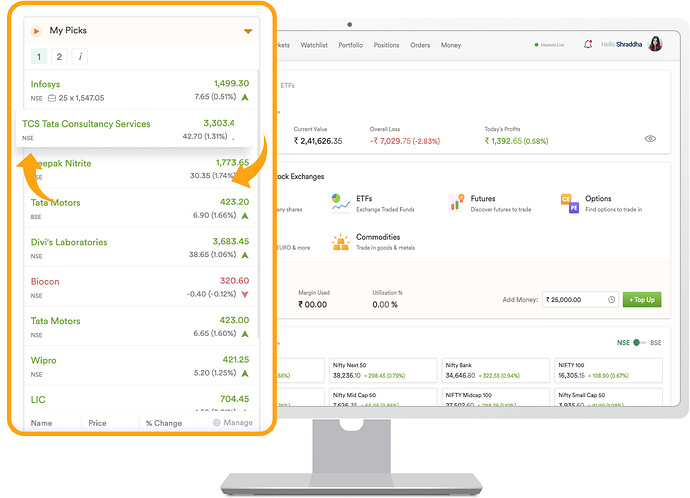
Task: Open the watchlist info tab i
Action: 80,56
